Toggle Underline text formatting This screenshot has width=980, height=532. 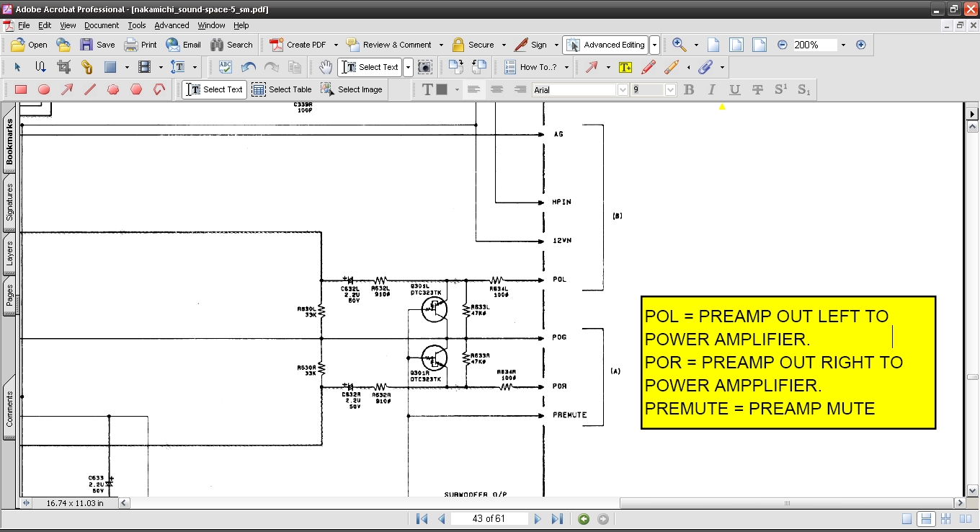[x=734, y=89]
